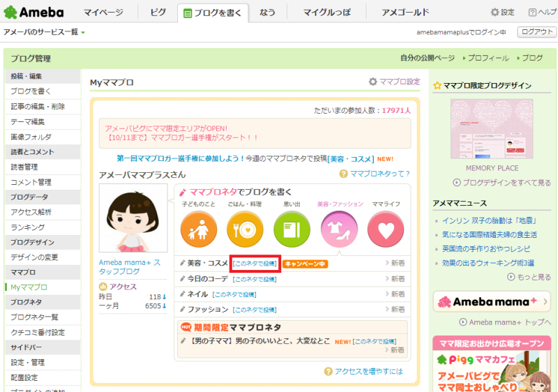
Task: Select the ごはん・料理 plate icon
Action: click(x=245, y=229)
